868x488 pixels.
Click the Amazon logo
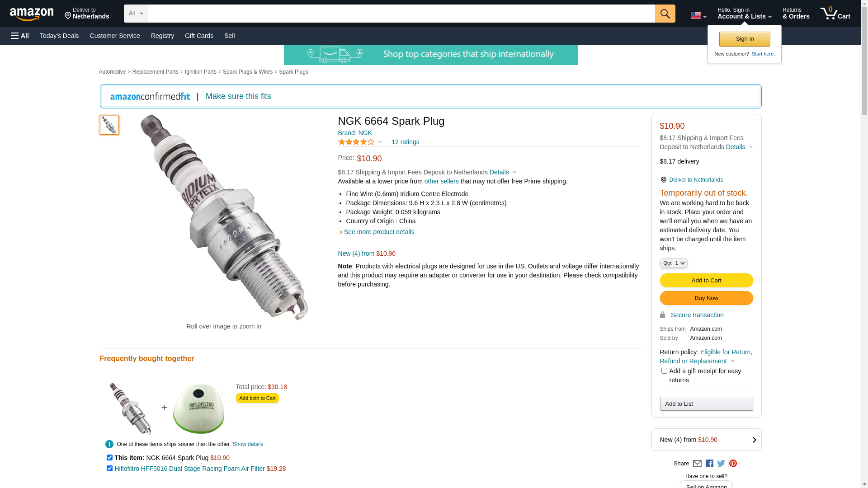32,14
